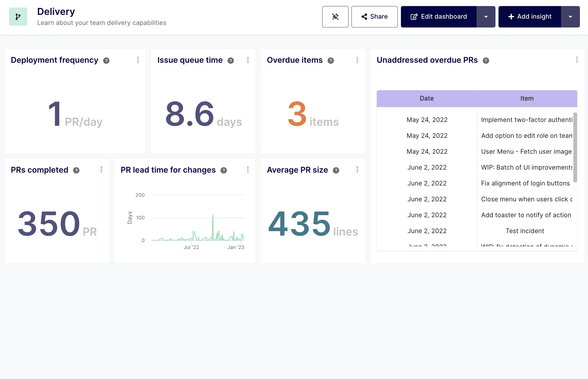
Task: Open options menu on Unaddressed overdue PRs
Action: [x=577, y=60]
